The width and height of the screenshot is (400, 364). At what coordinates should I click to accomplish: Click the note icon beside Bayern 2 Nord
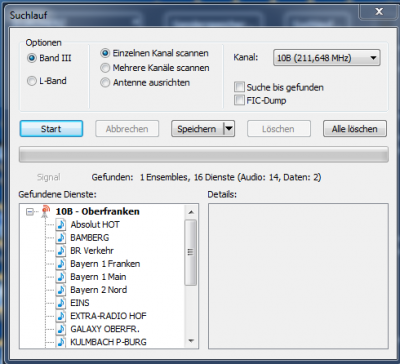[x=61, y=290]
